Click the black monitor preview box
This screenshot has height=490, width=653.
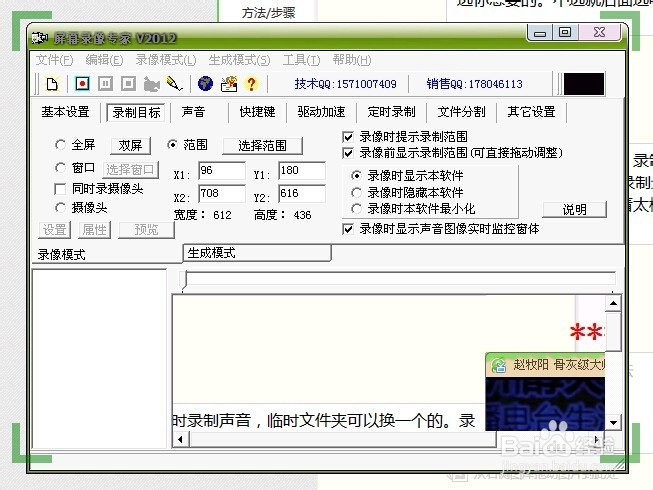click(583, 84)
